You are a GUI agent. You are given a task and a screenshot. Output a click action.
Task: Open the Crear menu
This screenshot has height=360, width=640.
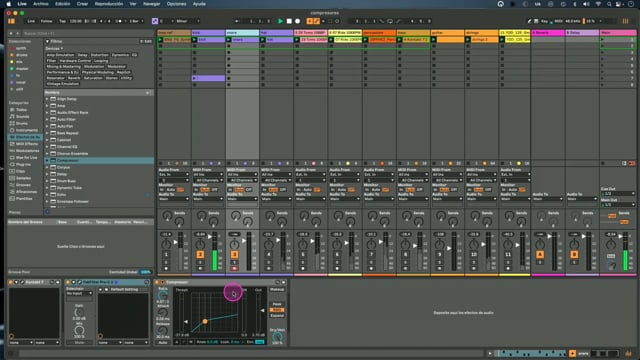(x=82, y=4)
